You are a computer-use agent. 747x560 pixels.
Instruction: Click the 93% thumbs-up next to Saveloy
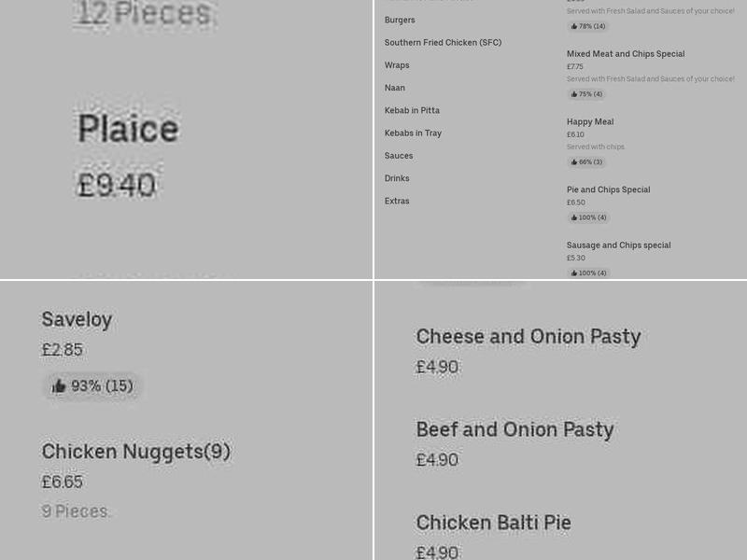point(59,385)
